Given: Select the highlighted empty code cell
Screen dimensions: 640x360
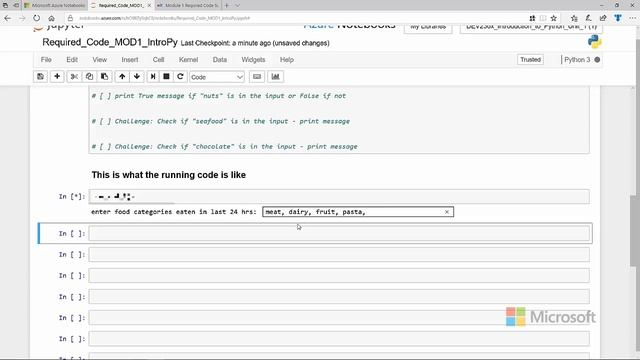Looking at the screenshot, I should [339, 233].
